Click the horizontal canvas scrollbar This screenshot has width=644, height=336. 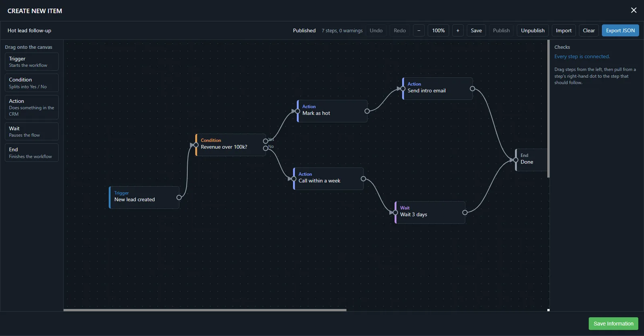[x=205, y=310]
